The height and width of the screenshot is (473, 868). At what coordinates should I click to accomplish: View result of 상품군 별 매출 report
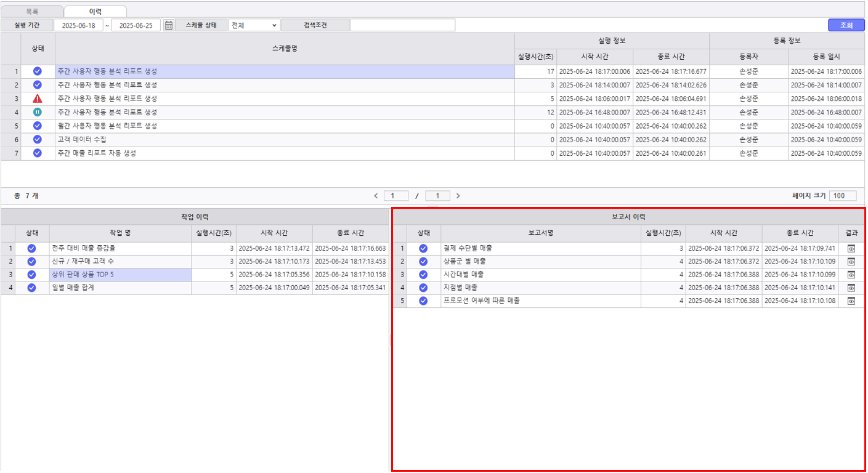pos(851,262)
